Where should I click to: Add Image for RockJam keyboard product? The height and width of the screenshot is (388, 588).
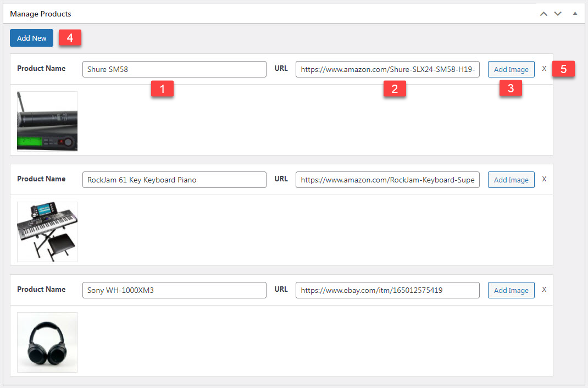tap(511, 180)
